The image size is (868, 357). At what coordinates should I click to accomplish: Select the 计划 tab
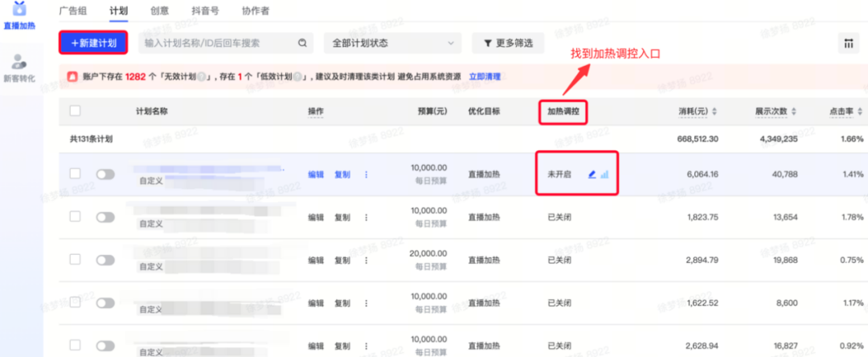click(118, 10)
